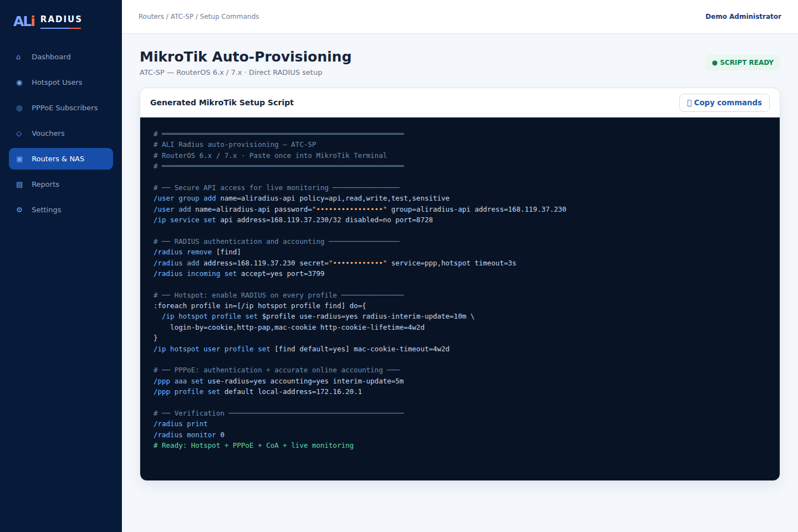Screen dimensions: 798x532
Task: Click the '/radius add address=168.119.37.230' line
Action: (335, 263)
